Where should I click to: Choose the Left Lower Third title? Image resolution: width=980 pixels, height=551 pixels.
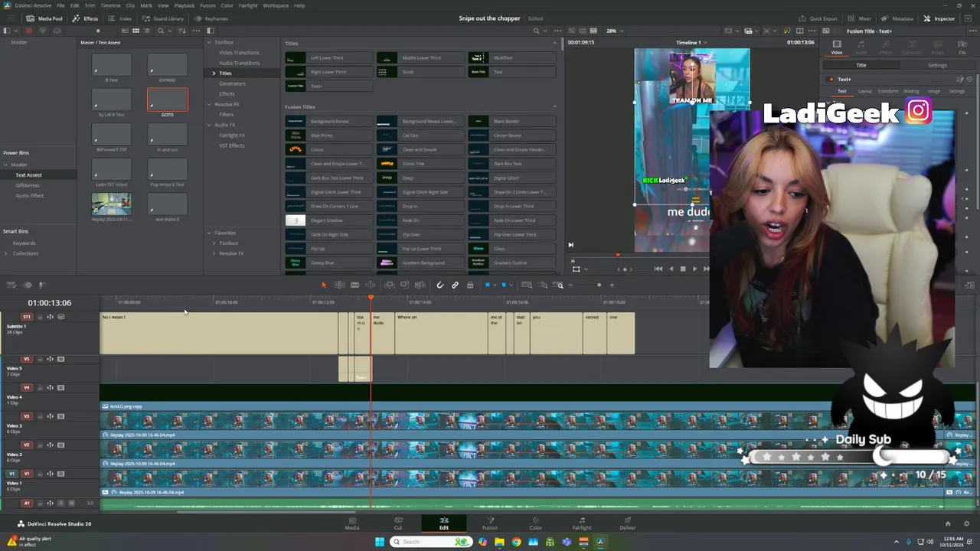point(329,57)
